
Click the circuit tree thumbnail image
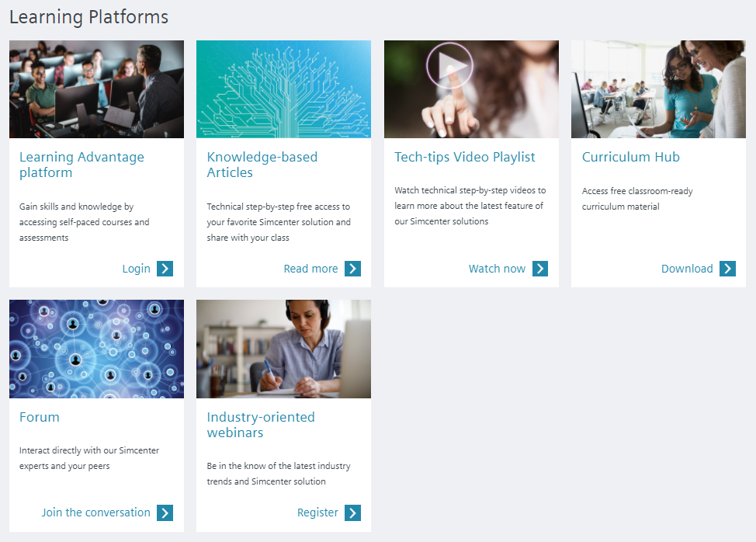click(x=283, y=89)
